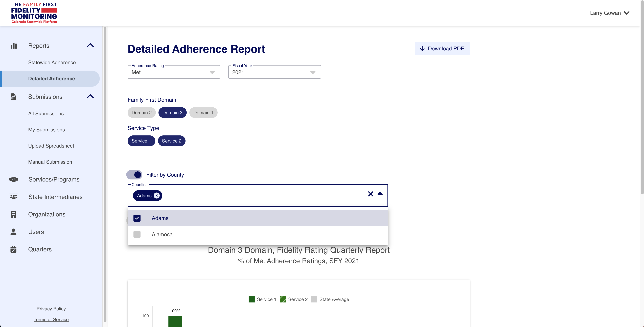Screen dimensions: 644x327
Task: Toggle Service 1 legend swatch
Action: tap(251, 299)
